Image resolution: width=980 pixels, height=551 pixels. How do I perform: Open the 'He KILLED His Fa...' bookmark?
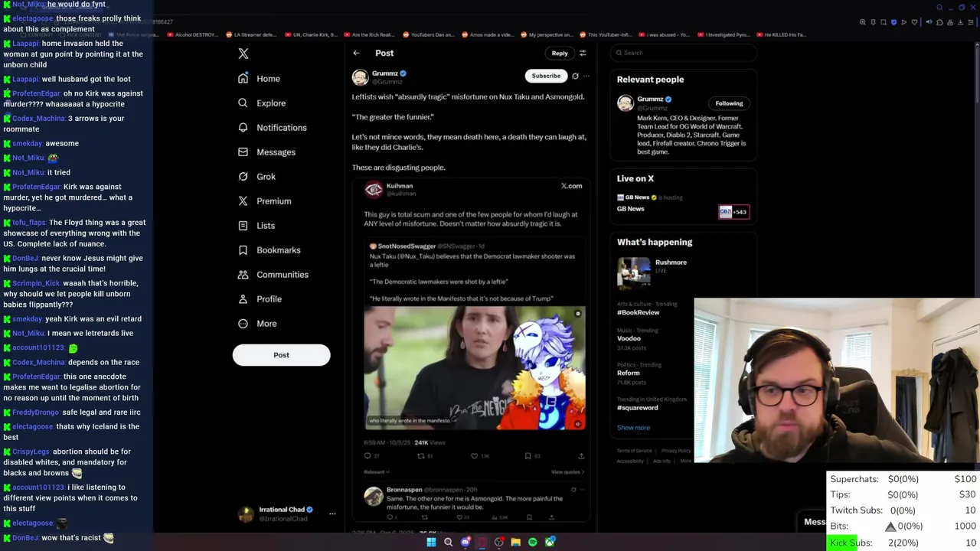(781, 34)
